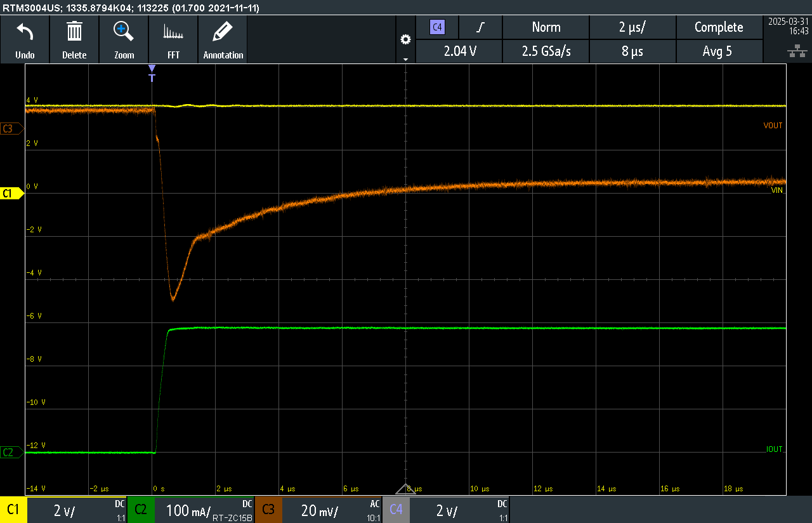Open the FFT spectrum analysis
Viewport: 812px width, 523px height.
[x=173, y=32]
